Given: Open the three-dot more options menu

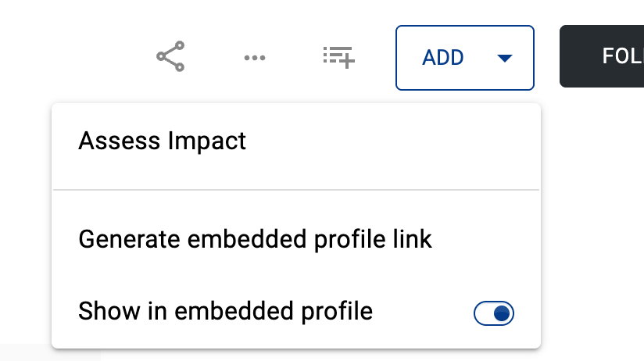Looking at the screenshot, I should point(255,57).
